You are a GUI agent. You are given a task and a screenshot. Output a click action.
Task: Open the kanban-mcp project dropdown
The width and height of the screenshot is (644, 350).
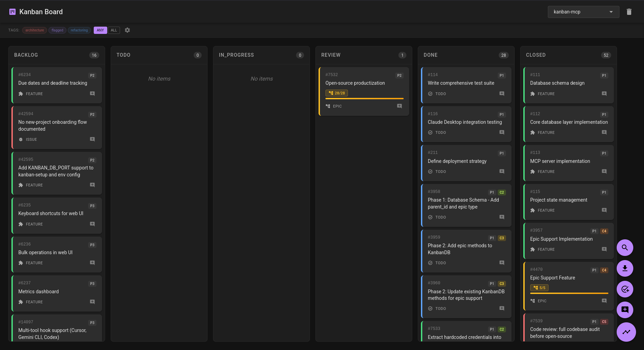click(x=583, y=11)
